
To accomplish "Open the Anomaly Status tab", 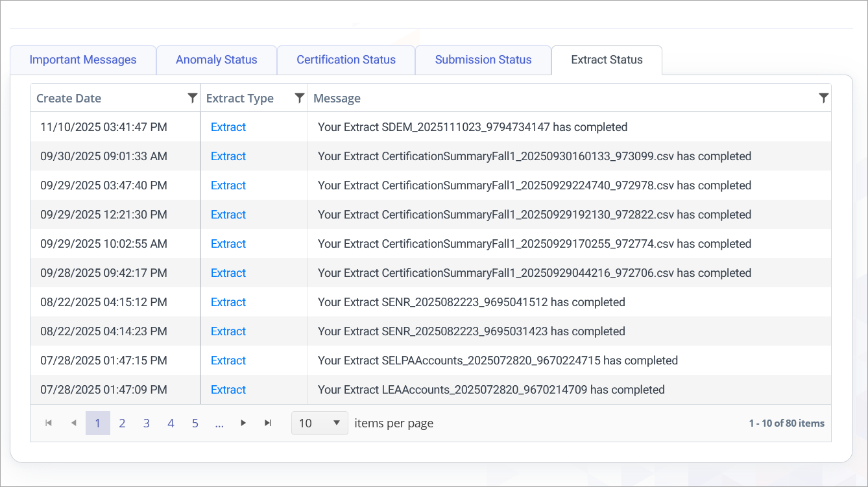I will click(x=216, y=60).
